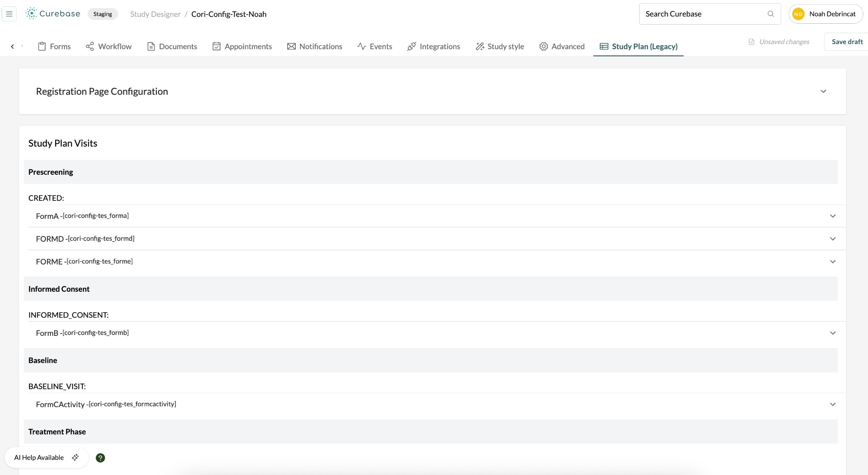This screenshot has height=475, width=868.
Task: Open the Documents section icon
Action: click(151, 46)
